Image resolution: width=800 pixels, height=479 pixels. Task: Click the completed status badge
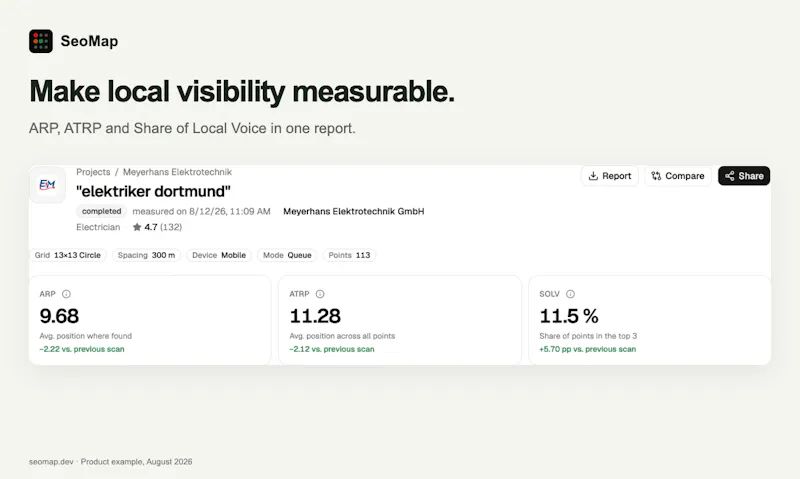tap(102, 211)
